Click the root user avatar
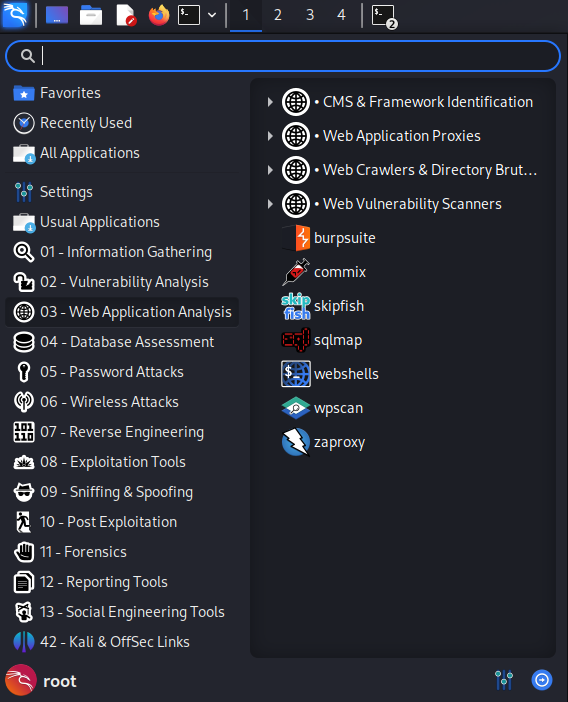The width and height of the screenshot is (568, 702). (x=21, y=680)
